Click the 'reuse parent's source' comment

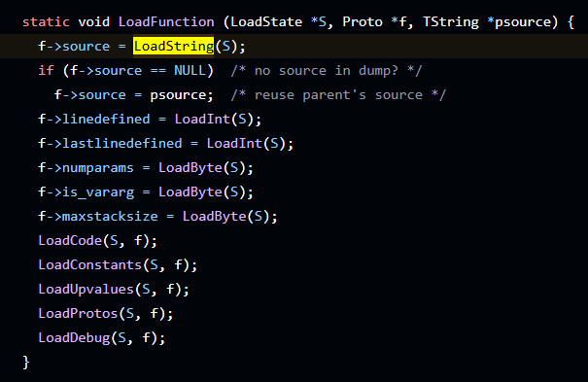click(x=338, y=95)
